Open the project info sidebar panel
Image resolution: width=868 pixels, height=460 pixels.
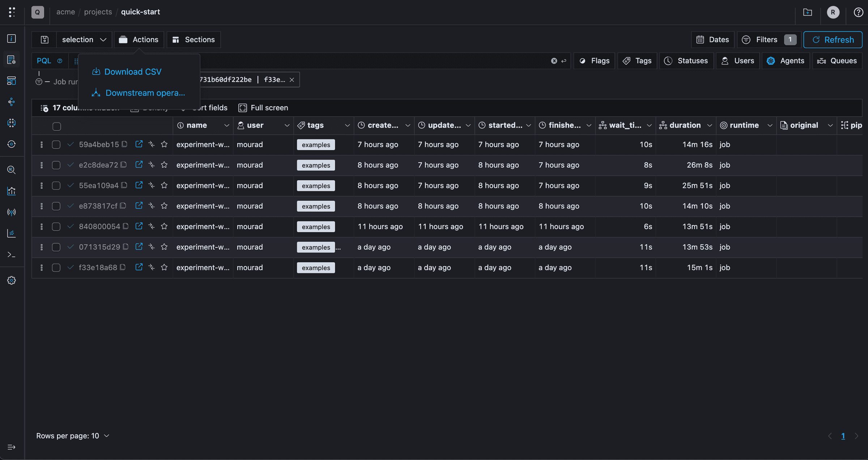point(12,39)
